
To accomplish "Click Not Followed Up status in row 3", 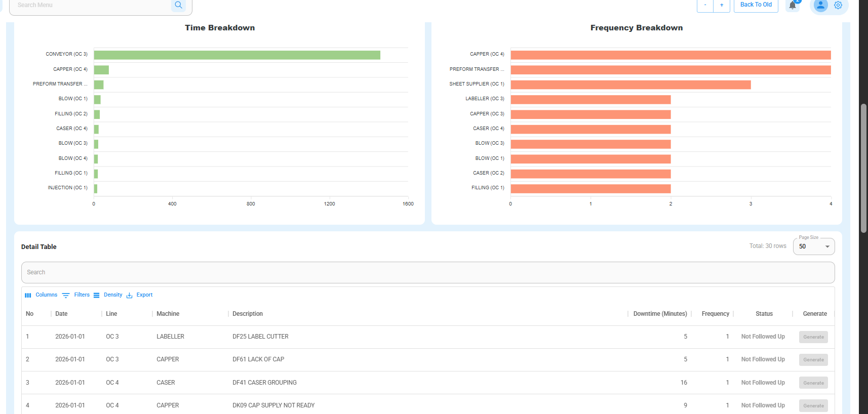I will [763, 383].
